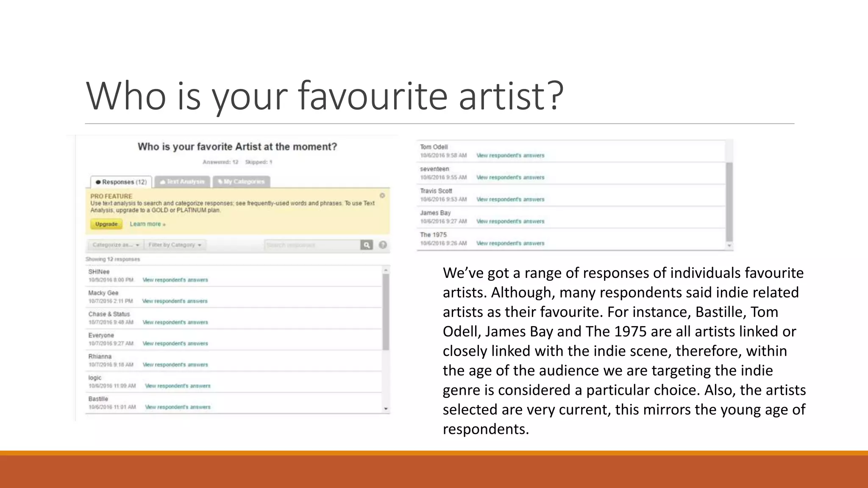This screenshot has width=868, height=488.
Task: Click the 'Skipped: 1' count
Action: tap(259, 162)
